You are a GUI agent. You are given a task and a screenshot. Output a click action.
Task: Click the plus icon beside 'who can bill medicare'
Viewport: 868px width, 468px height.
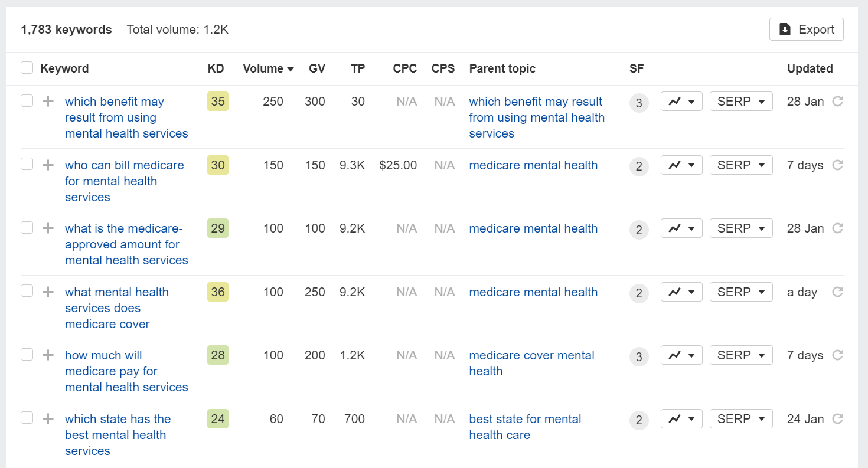48,165
